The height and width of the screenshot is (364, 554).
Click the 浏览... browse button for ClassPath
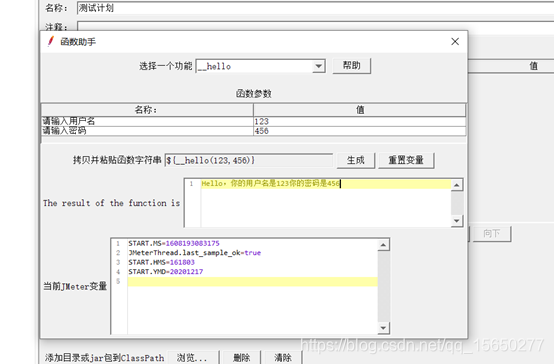(192, 357)
